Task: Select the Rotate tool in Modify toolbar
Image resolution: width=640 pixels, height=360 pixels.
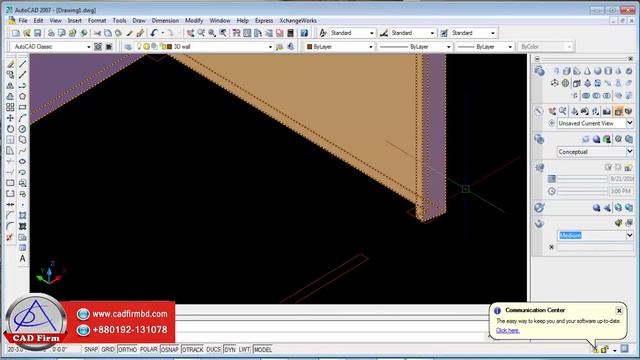Action: coord(10,129)
